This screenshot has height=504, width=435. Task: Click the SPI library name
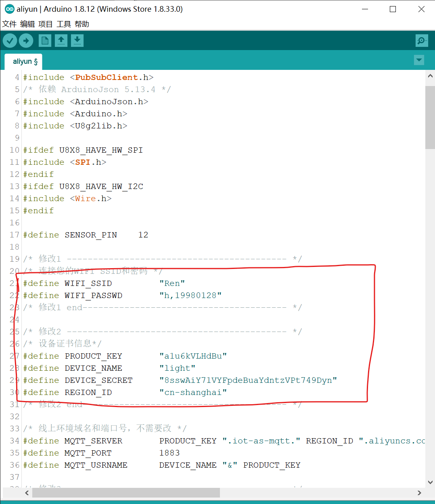[83, 162]
